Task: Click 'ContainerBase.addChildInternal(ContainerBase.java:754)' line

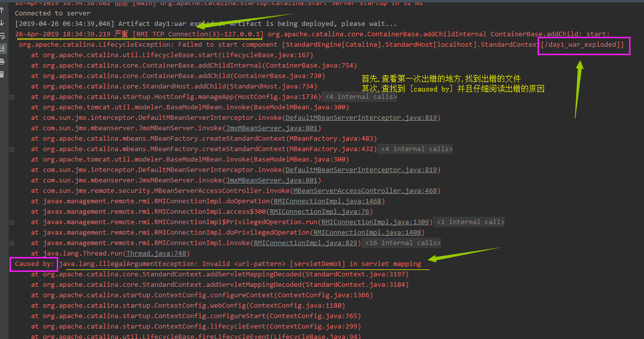Action: pyautogui.click(x=194, y=66)
